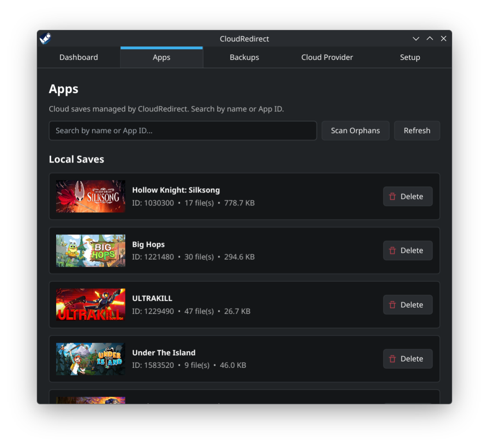This screenshot has height=448, width=489.
Task: Click trash icon in Hollow Knight: Silksong row
Action: (392, 196)
